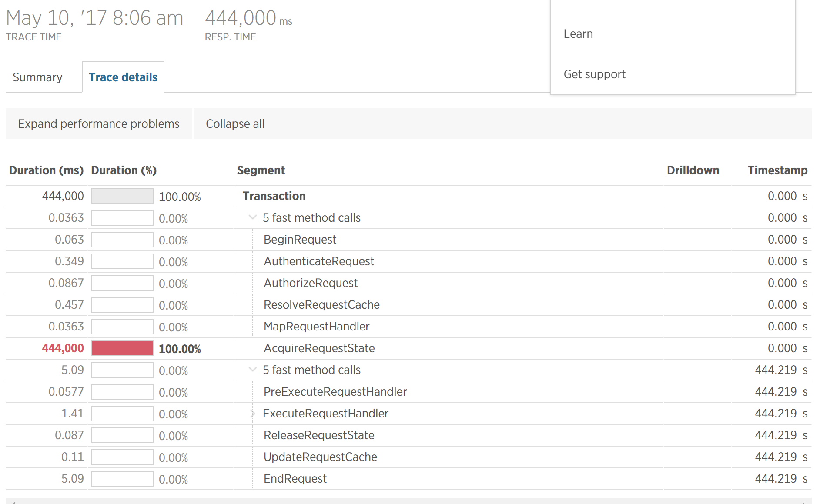Viewport: 820px width, 504px height.
Task: Switch to the Summary tab
Action: [x=37, y=77]
